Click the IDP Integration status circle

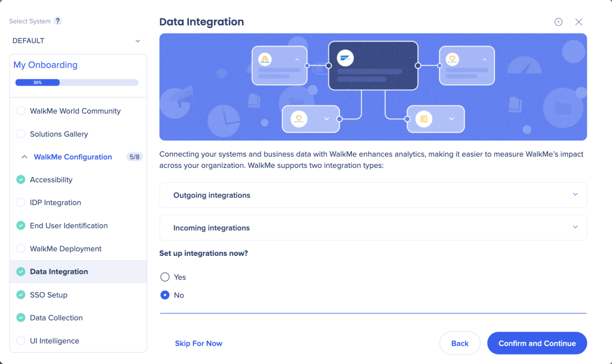[x=21, y=203]
